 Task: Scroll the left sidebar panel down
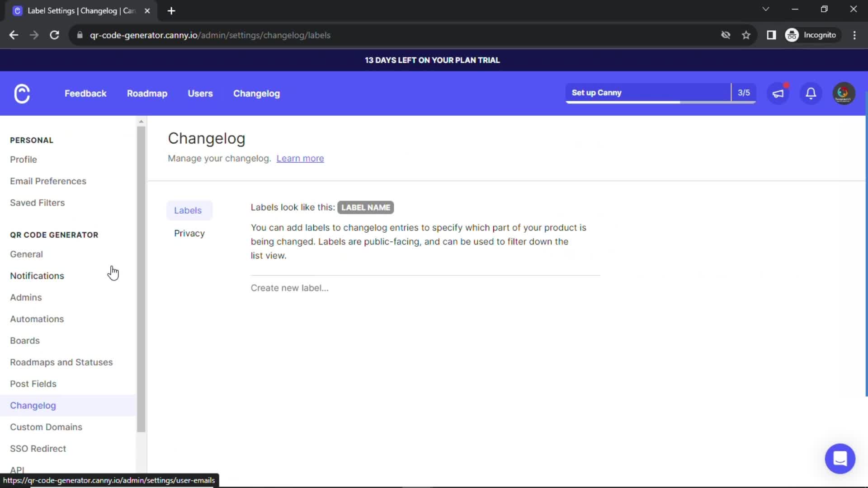click(x=142, y=473)
